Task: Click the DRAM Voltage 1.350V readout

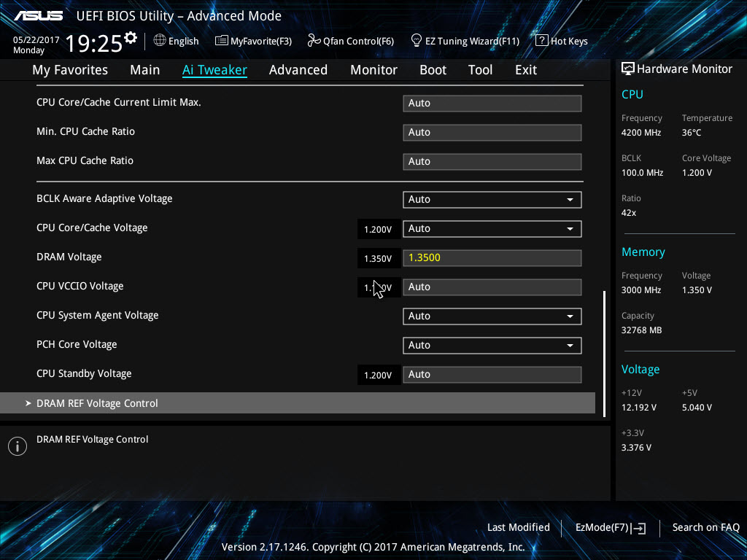Action: pos(378,259)
